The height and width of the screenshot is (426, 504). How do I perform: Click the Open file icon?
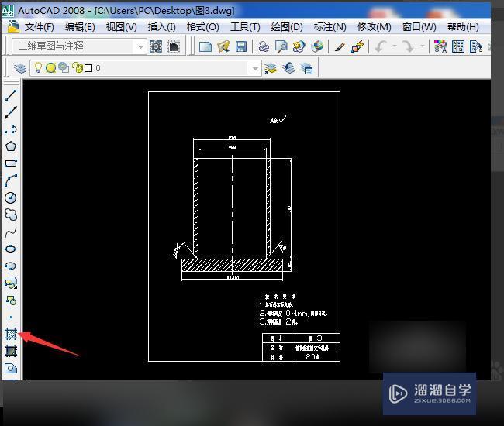click(223, 47)
